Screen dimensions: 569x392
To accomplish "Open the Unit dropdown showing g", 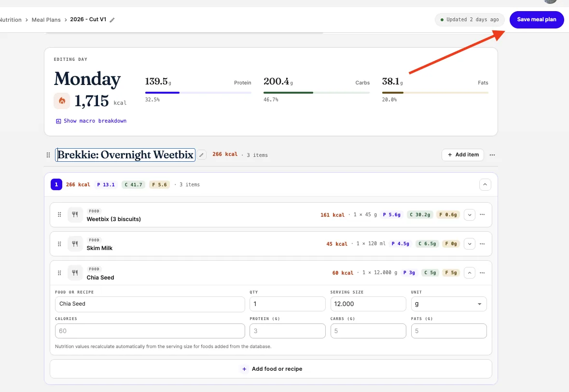I will point(449,304).
